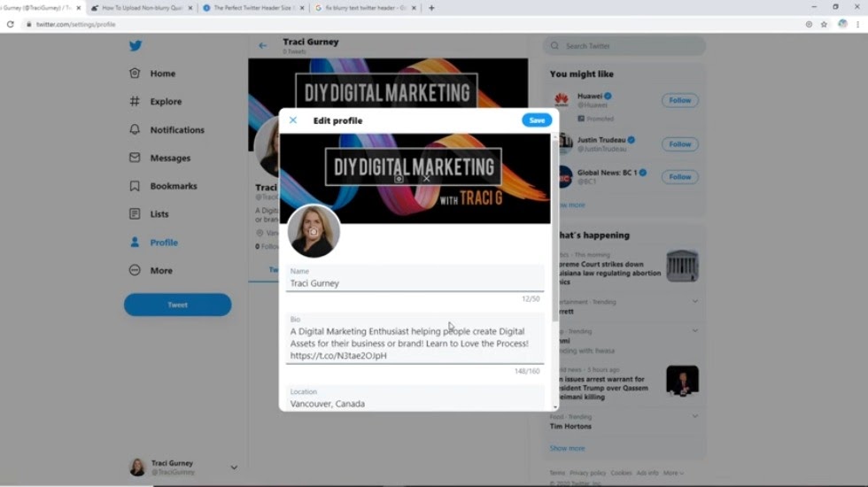The height and width of the screenshot is (487, 868).
Task: Follow Justin Trudeau
Action: coord(679,144)
